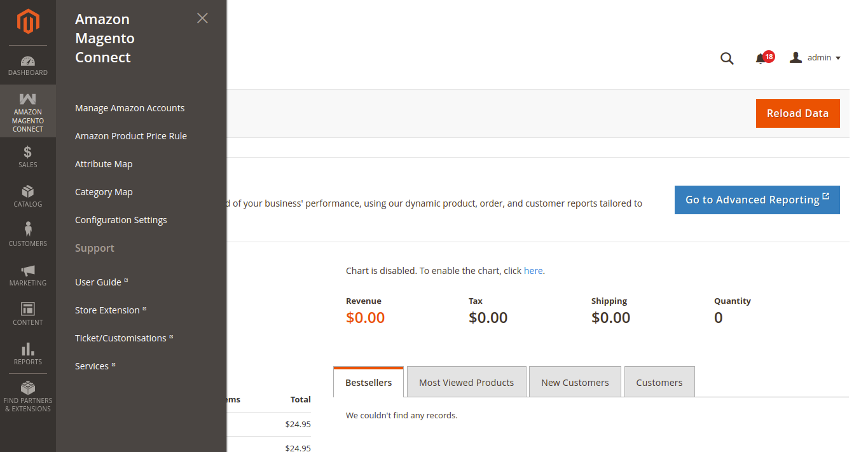Click the Tax $0.00 value
This screenshot has height=452, width=868.
pyautogui.click(x=488, y=318)
